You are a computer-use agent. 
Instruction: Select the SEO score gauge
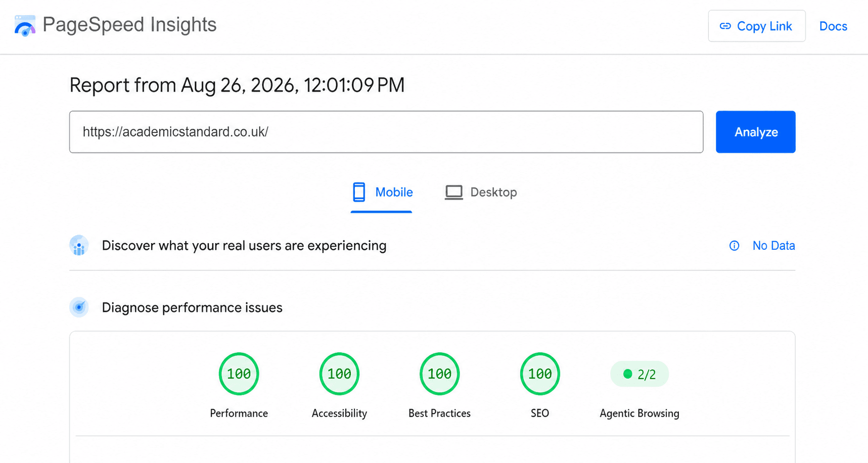(540, 374)
